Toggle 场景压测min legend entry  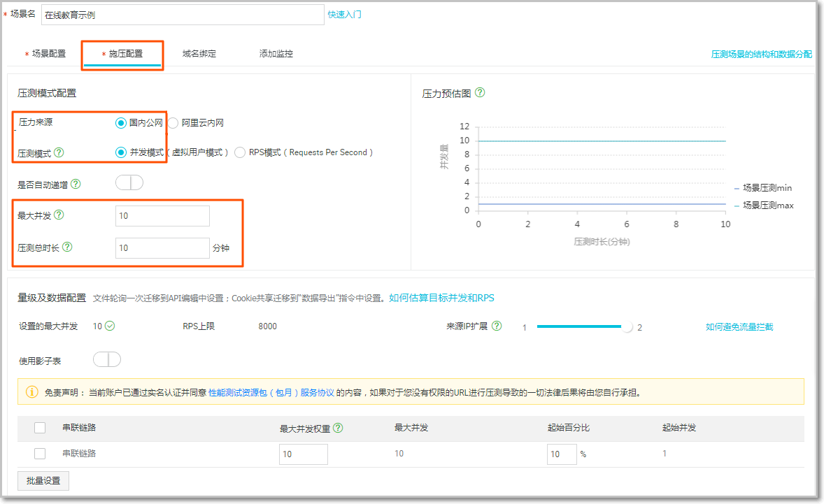click(763, 188)
